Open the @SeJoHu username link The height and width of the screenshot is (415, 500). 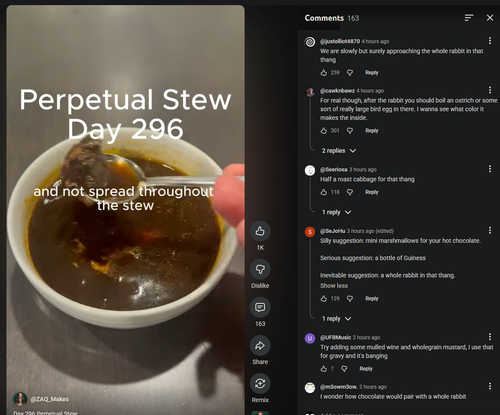click(333, 231)
